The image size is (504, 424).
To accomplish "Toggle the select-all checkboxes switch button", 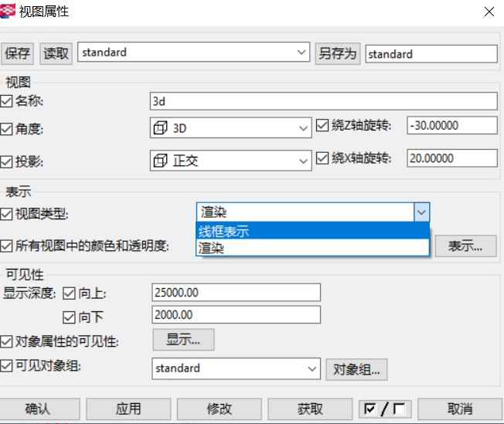I will coord(386,409).
